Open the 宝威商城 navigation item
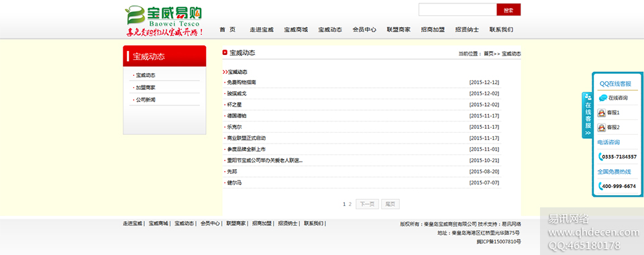 tap(296, 30)
